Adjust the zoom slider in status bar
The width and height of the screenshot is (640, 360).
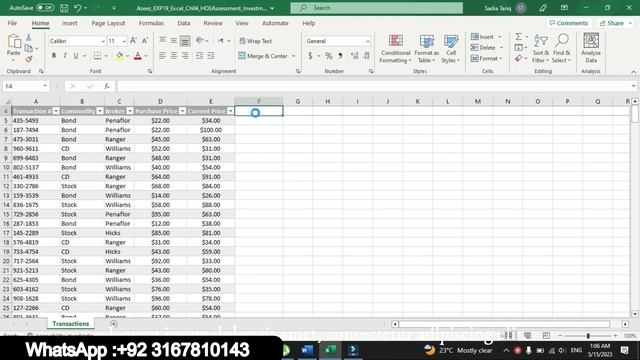(x=588, y=336)
